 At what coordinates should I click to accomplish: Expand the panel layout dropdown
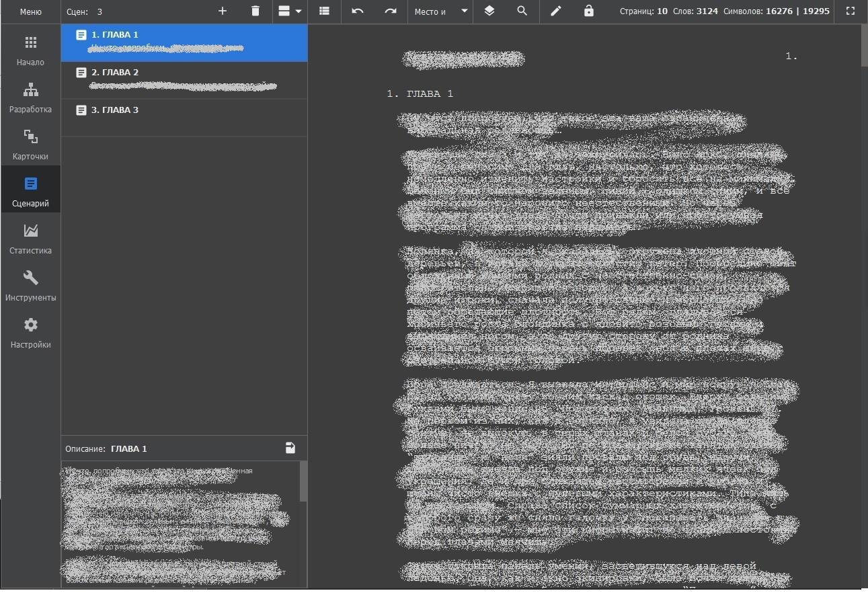coord(290,11)
